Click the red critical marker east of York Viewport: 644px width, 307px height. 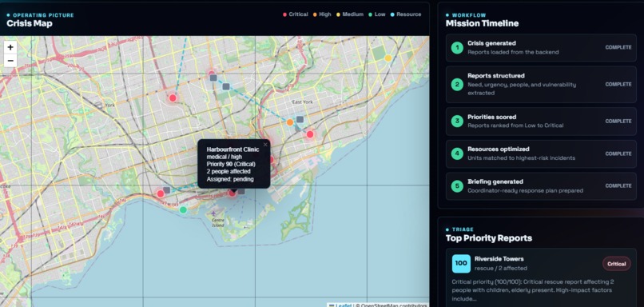173,98
